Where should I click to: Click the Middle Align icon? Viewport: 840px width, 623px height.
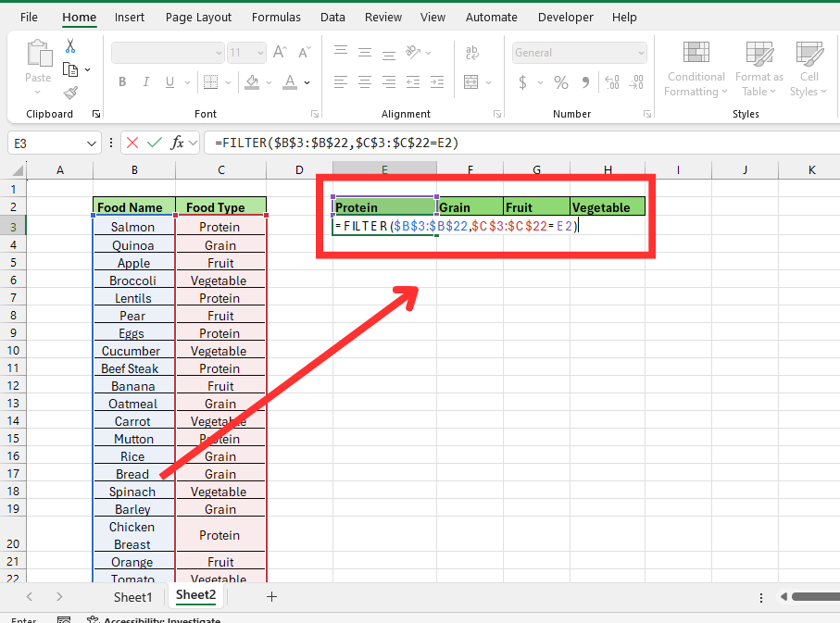(x=365, y=52)
